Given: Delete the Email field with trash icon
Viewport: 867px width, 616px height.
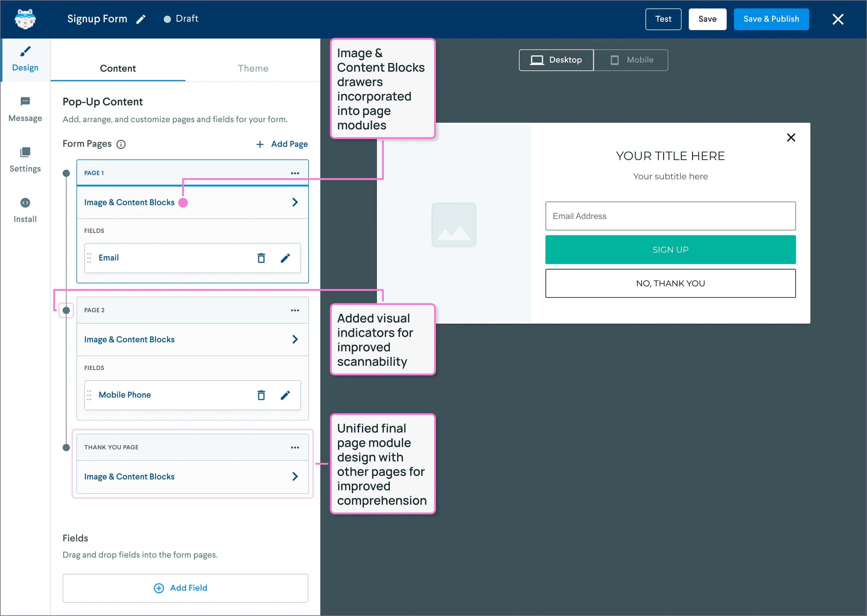Looking at the screenshot, I should [261, 258].
